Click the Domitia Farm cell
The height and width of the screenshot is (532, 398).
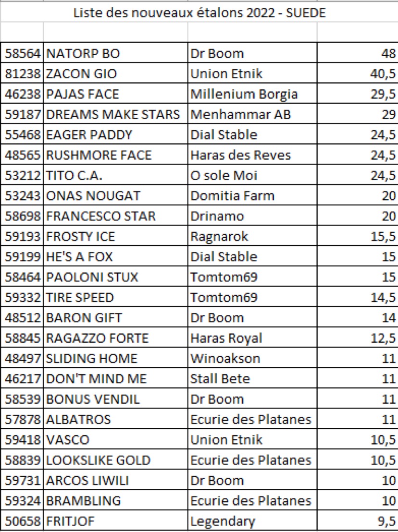coord(252,195)
